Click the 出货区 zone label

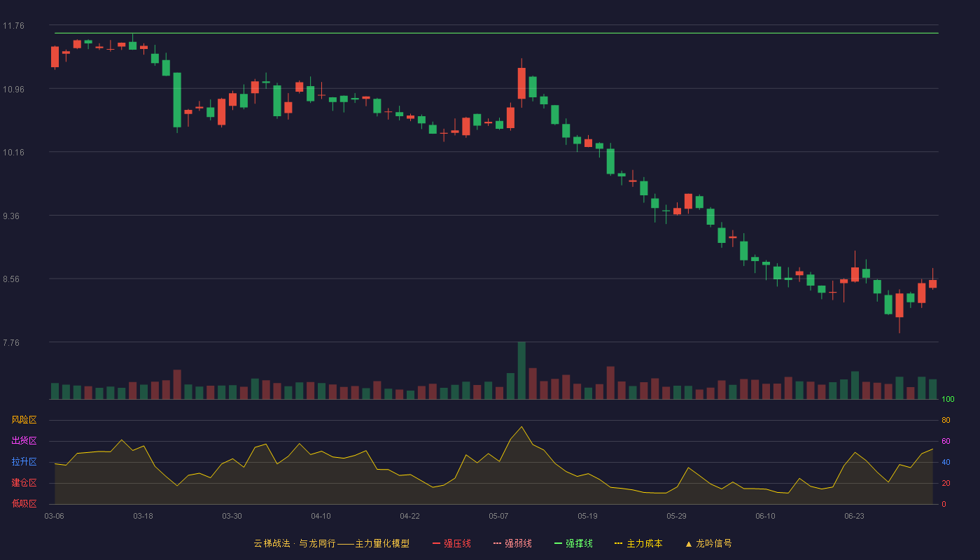click(24, 441)
